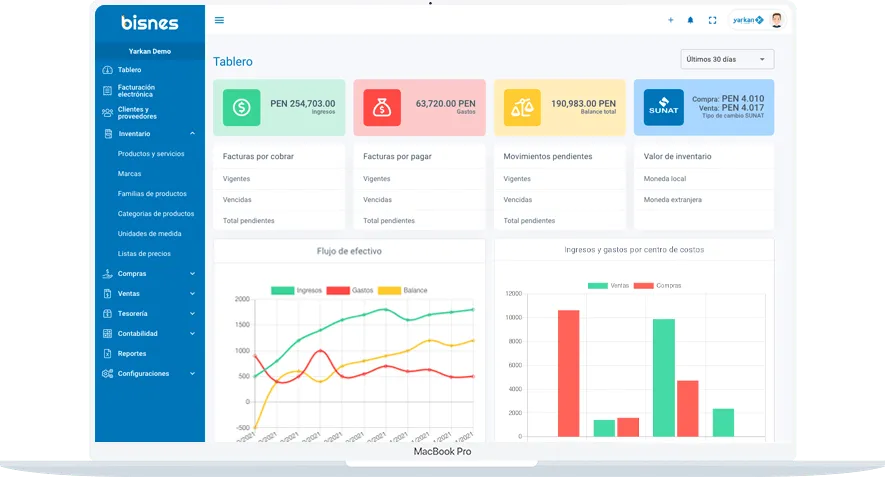Image resolution: width=885 pixels, height=477 pixels.
Task: Expand the Contabilidad menu chevron
Action: [192, 334]
